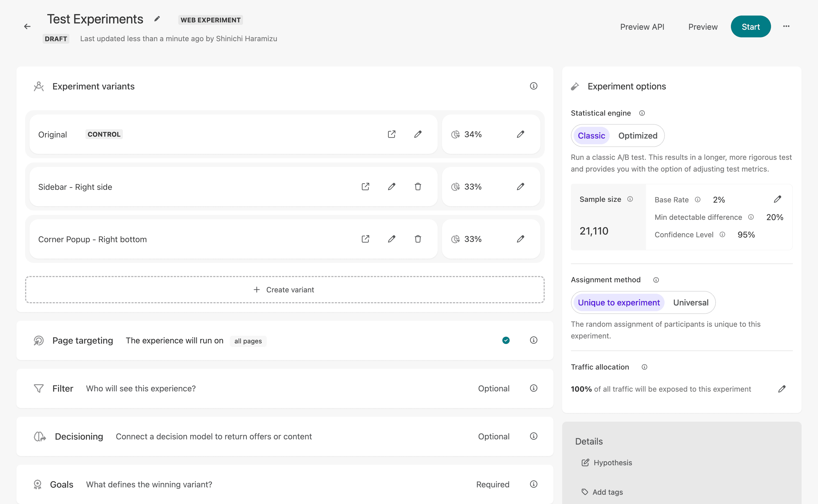Click the back arrow next to Test Experiments
The image size is (818, 504).
click(x=27, y=27)
